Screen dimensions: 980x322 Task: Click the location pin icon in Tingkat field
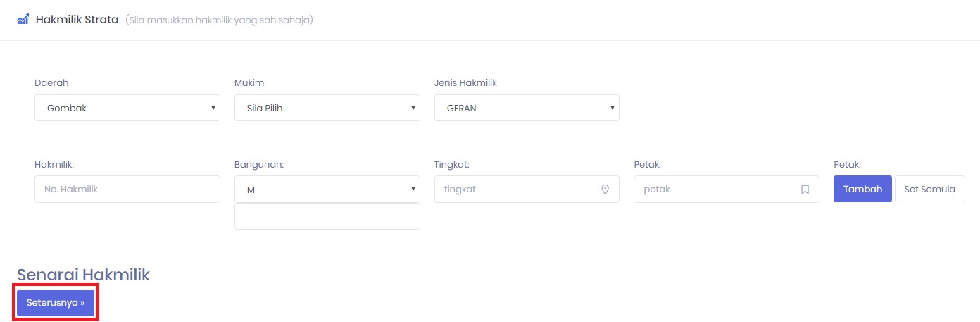604,190
